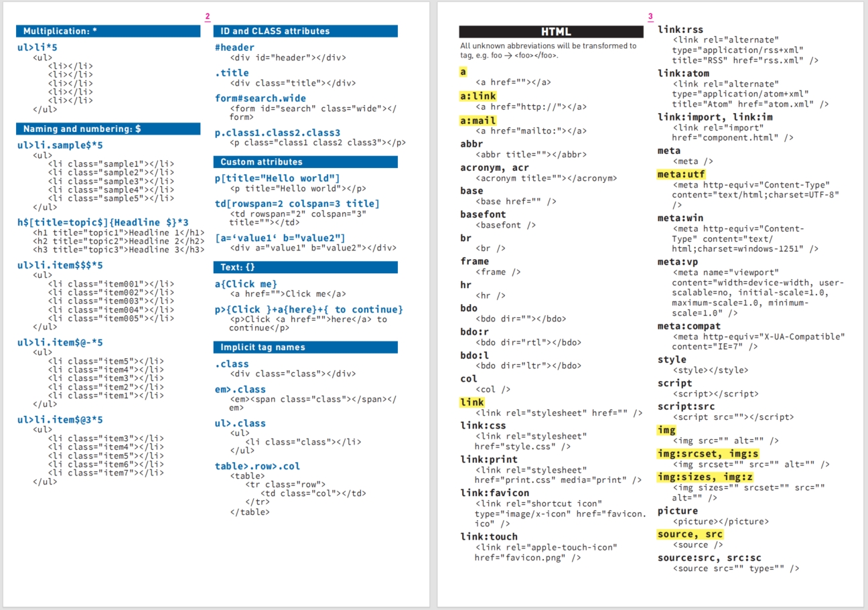Select the 'Custom attributes' section header
This screenshot has height=610, width=868.
tap(305, 162)
